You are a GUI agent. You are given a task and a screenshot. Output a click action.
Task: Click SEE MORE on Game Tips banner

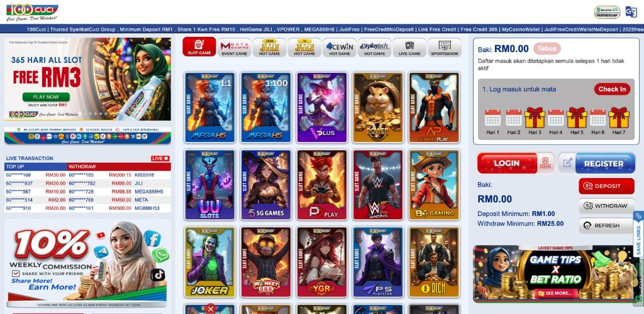[x=555, y=293]
